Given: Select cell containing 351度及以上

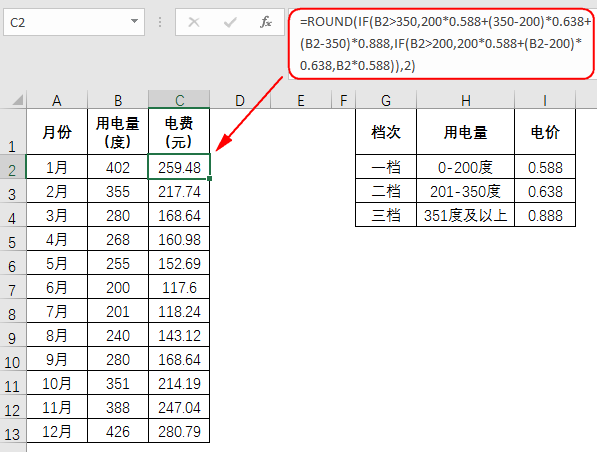Looking at the screenshot, I should [x=466, y=215].
